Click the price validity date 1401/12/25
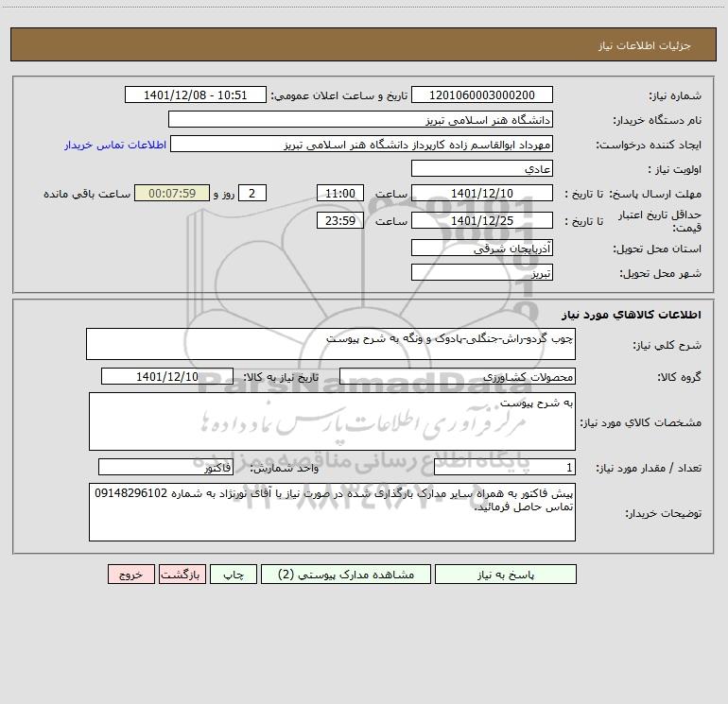 coord(482,220)
